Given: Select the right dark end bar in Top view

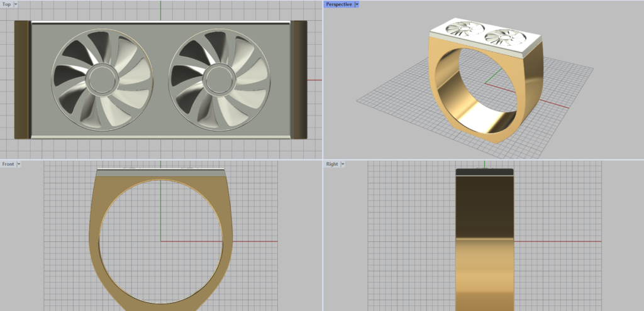Looking at the screenshot, I should (299, 79).
